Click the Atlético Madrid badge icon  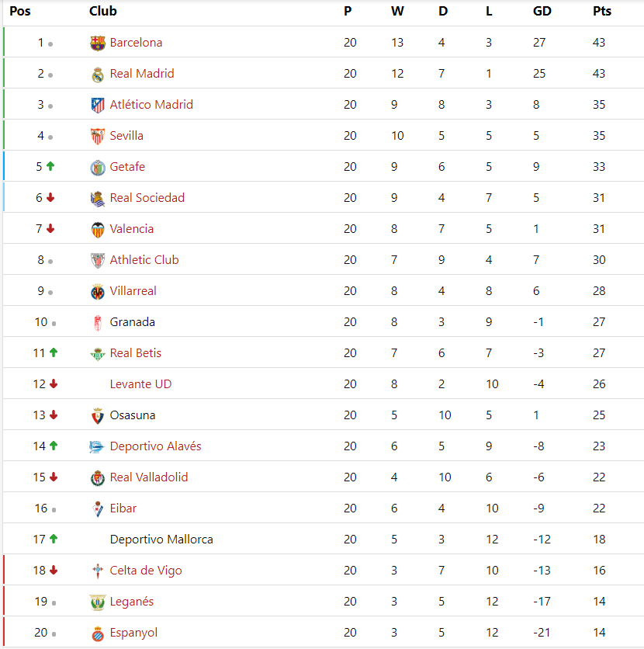click(98, 105)
